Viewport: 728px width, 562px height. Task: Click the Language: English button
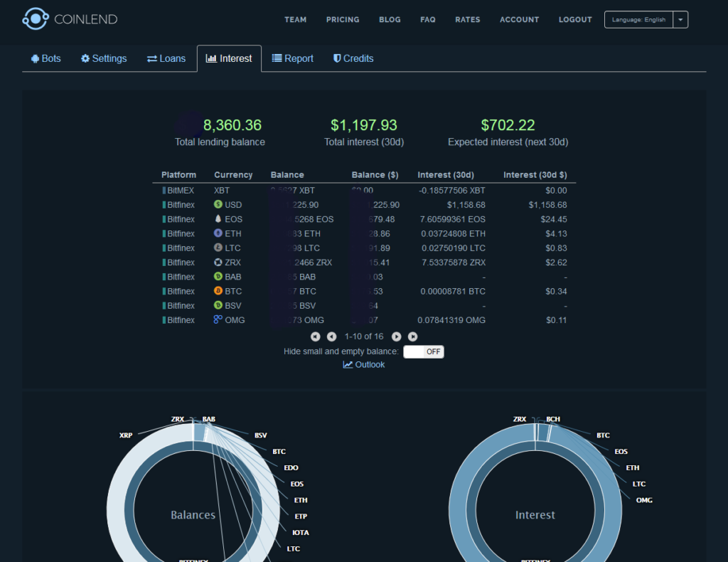click(x=638, y=19)
